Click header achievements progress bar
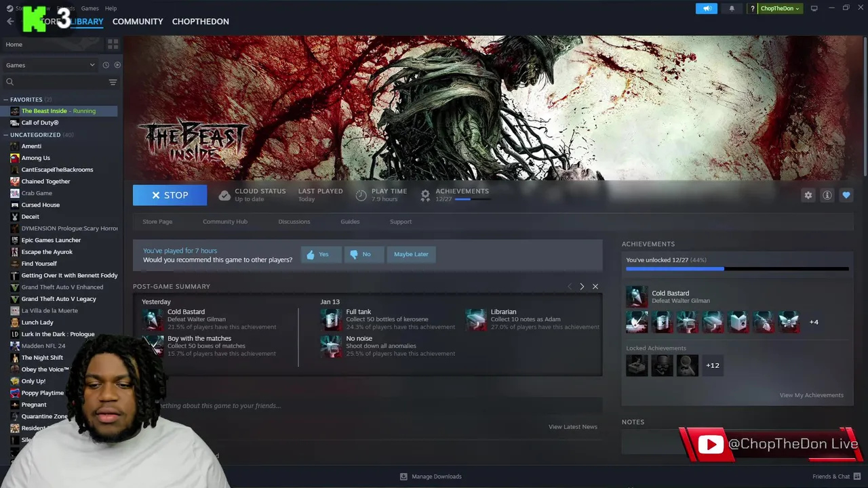This screenshot has height=488, width=868. click(472, 199)
